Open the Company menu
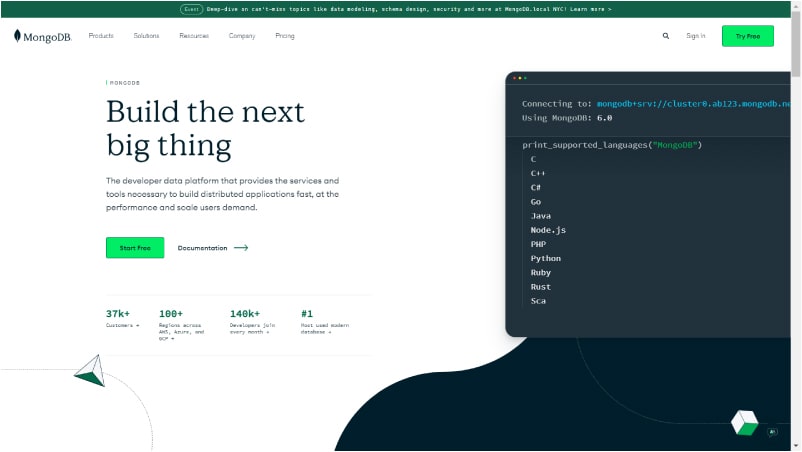 tap(242, 36)
